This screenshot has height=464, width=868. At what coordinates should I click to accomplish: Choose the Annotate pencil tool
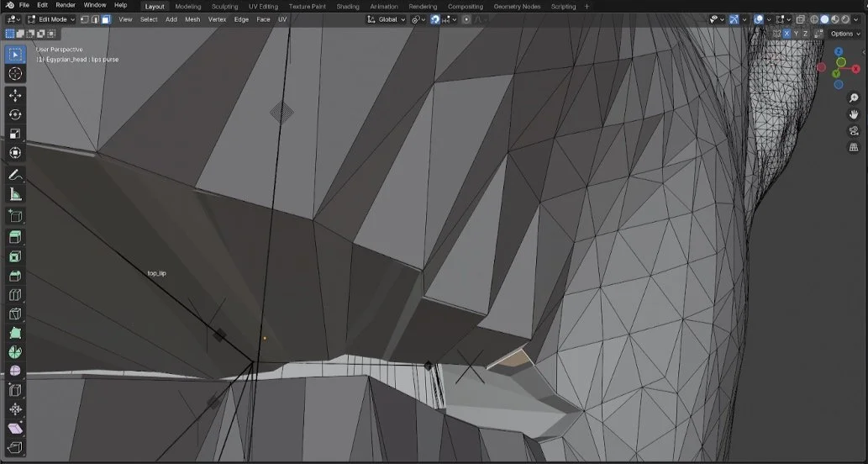(x=15, y=175)
